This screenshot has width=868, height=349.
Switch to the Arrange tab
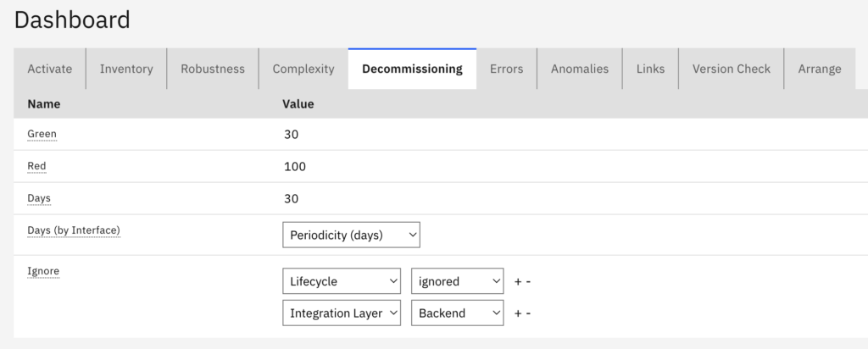(820, 69)
